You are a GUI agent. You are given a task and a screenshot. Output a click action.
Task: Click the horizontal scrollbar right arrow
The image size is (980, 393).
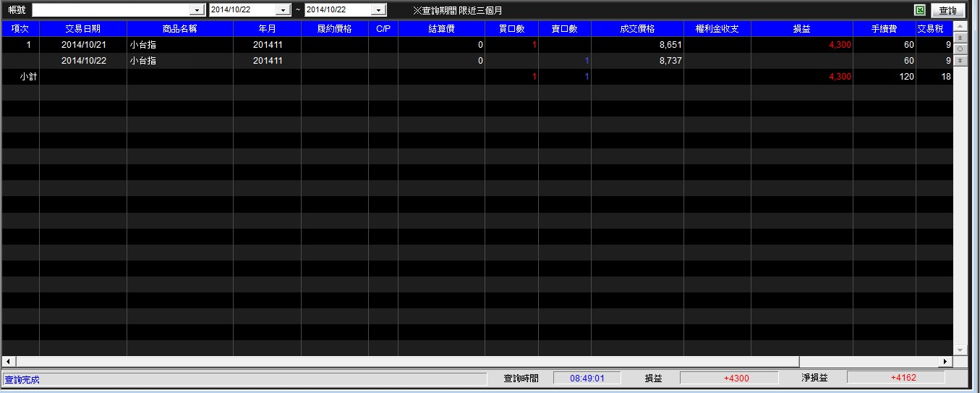coord(945,360)
